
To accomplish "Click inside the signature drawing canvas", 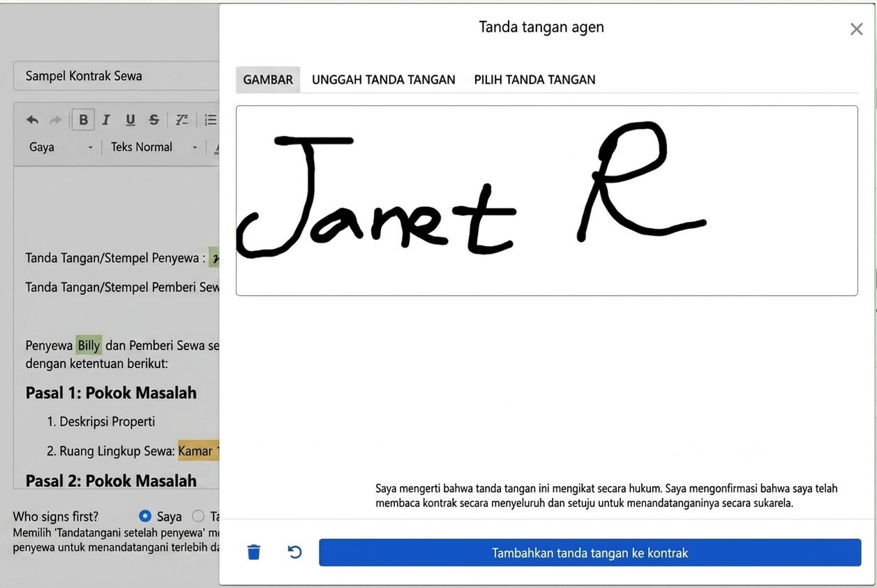I will [547, 201].
